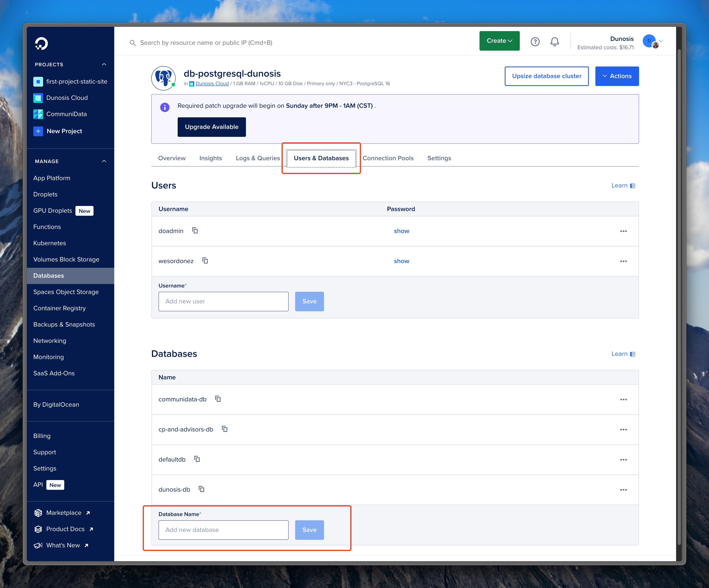
Task: Open the Create dropdown
Action: tap(499, 41)
